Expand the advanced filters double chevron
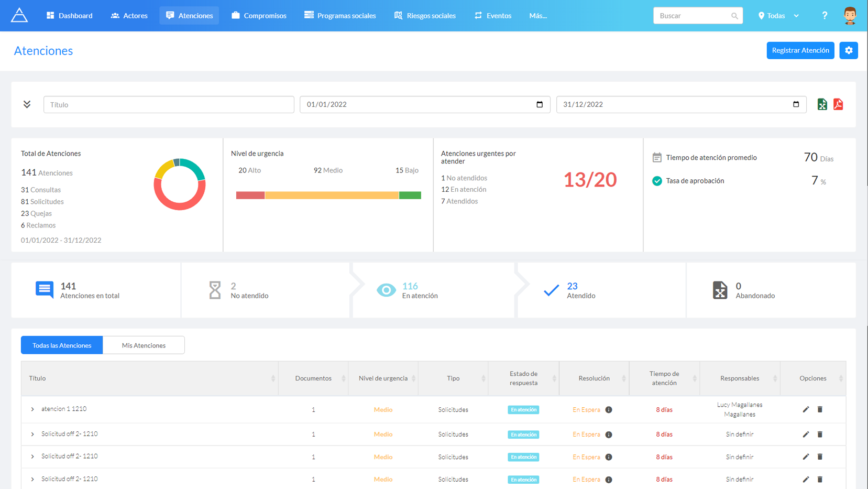This screenshot has width=868, height=489. [27, 104]
